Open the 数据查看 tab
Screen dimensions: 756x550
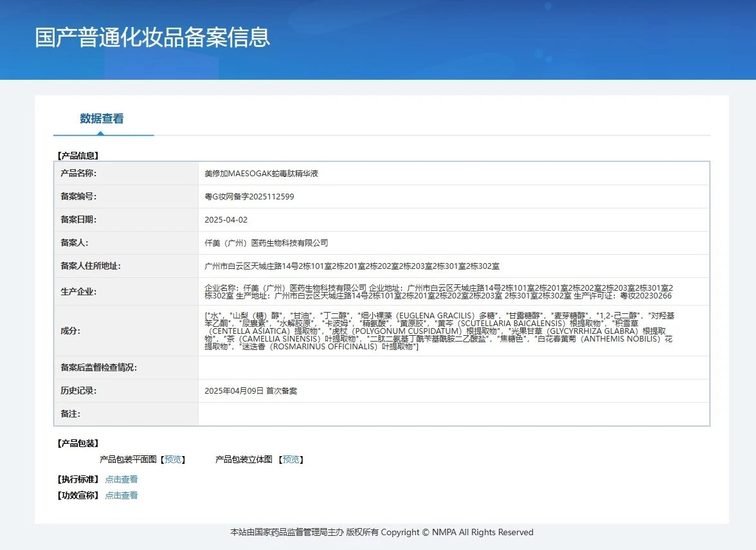(102, 118)
